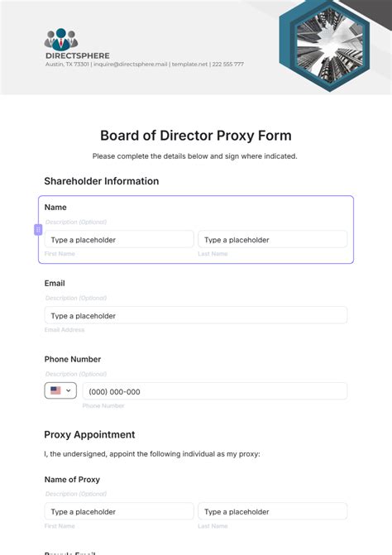Click the Email Address input field
The image size is (392, 555).
coord(196,315)
